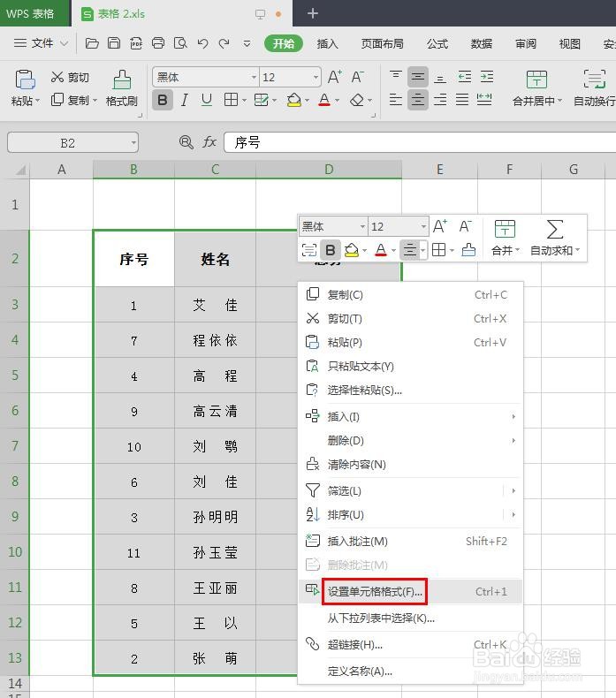The image size is (616, 698).
Task: Open the Formulas (公式) tab
Action: point(437,43)
